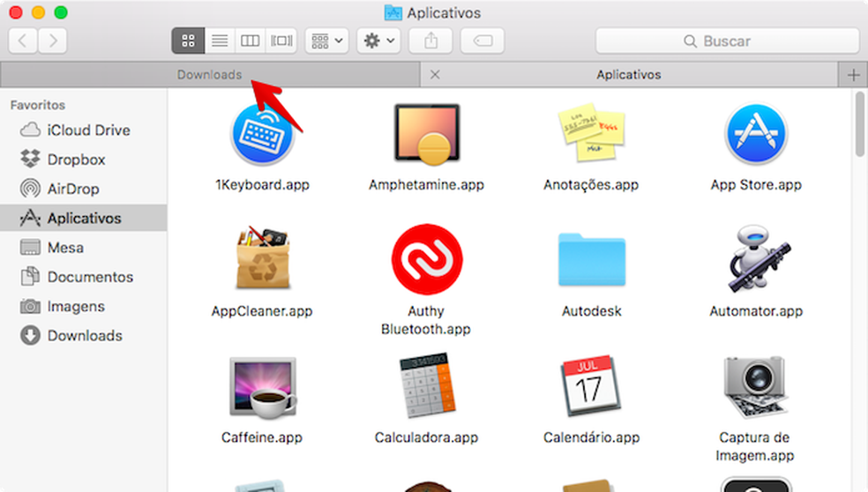Click the Automator.app file name
This screenshot has width=868, height=492.
[x=756, y=311]
